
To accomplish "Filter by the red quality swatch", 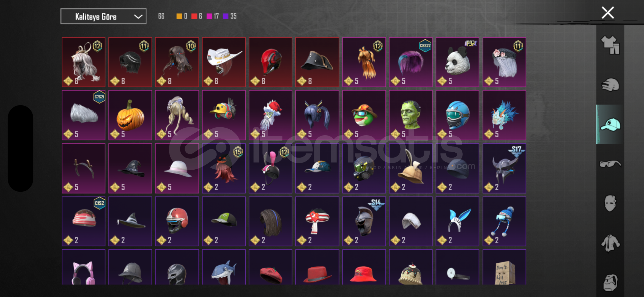I will coord(194,16).
